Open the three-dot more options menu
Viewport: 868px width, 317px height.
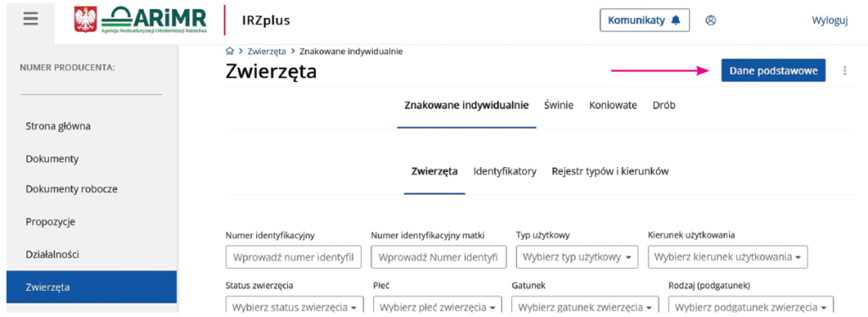click(x=845, y=71)
